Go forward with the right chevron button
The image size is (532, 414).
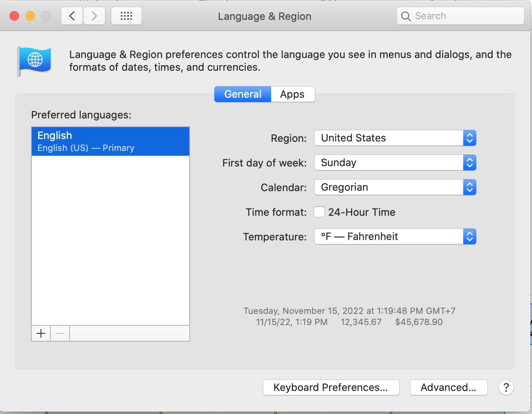point(94,16)
